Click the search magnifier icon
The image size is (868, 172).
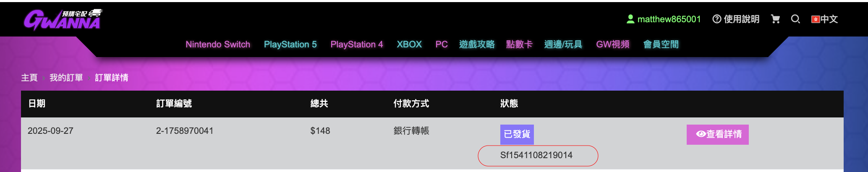click(x=795, y=19)
